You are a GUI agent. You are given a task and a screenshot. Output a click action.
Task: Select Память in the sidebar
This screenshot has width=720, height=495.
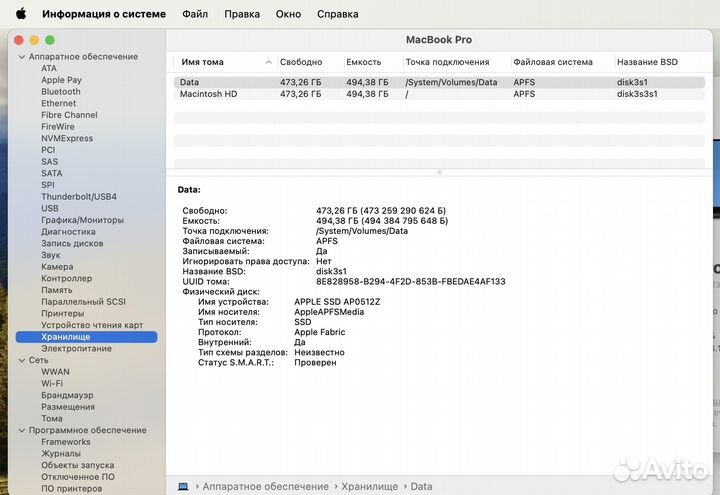point(57,290)
